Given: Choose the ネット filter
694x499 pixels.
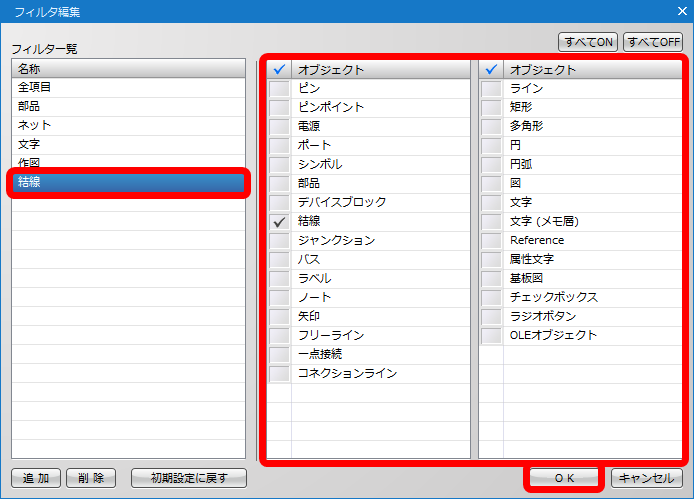Looking at the screenshot, I should click(128, 125).
